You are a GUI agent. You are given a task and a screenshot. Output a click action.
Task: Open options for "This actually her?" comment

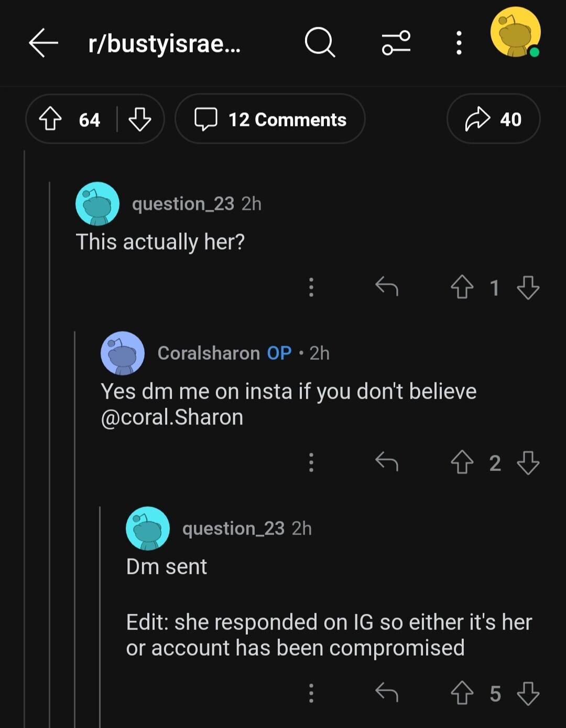[x=311, y=287]
